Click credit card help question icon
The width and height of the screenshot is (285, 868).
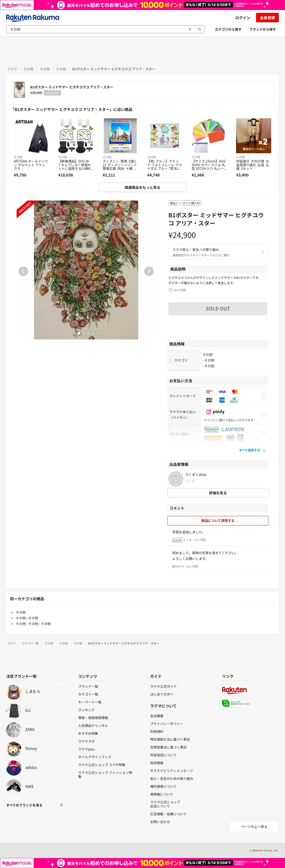pyautogui.click(x=263, y=396)
